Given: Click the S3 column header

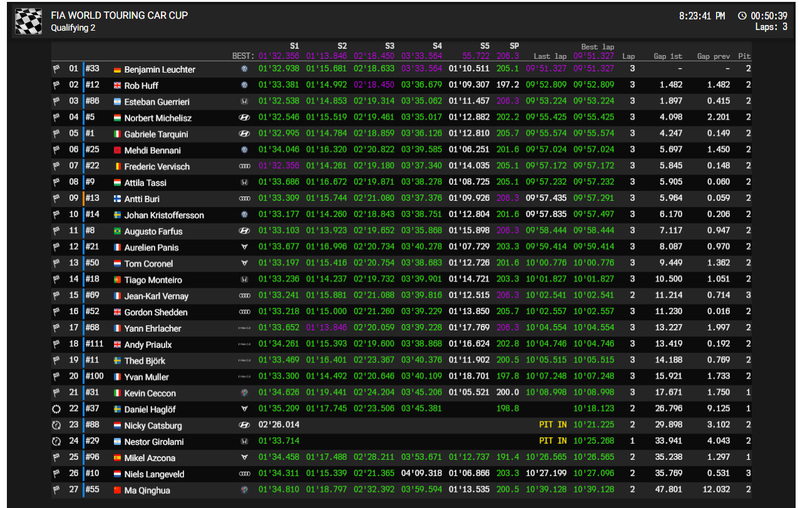Looking at the screenshot, I should pos(389,46).
